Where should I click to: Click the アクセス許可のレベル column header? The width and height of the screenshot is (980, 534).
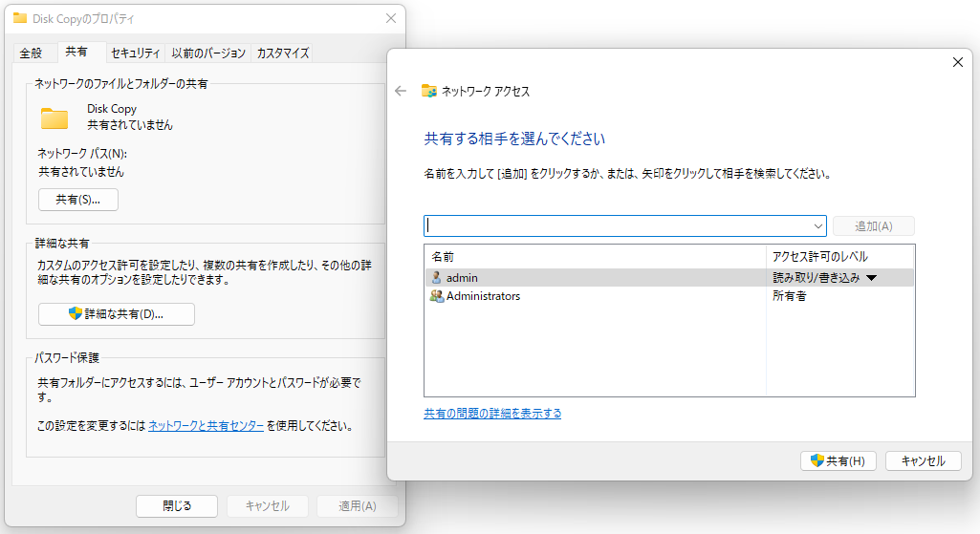tap(840, 257)
